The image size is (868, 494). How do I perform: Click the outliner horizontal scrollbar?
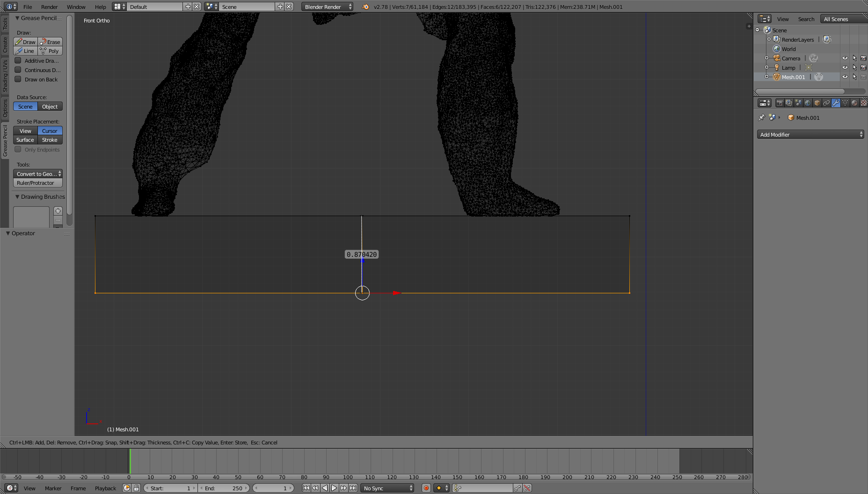pos(800,91)
